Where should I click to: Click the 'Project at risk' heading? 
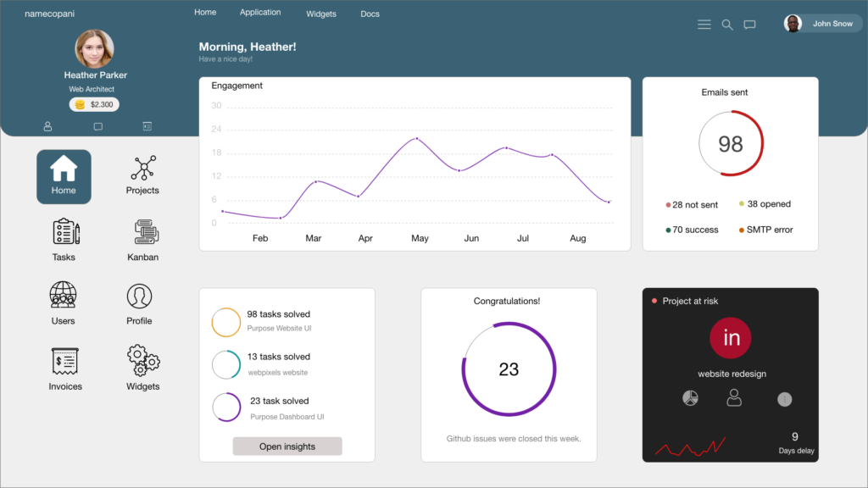click(x=690, y=301)
